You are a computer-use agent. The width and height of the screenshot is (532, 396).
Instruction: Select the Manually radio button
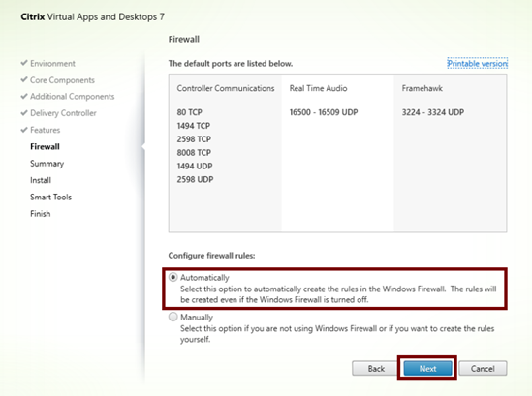[173, 317]
